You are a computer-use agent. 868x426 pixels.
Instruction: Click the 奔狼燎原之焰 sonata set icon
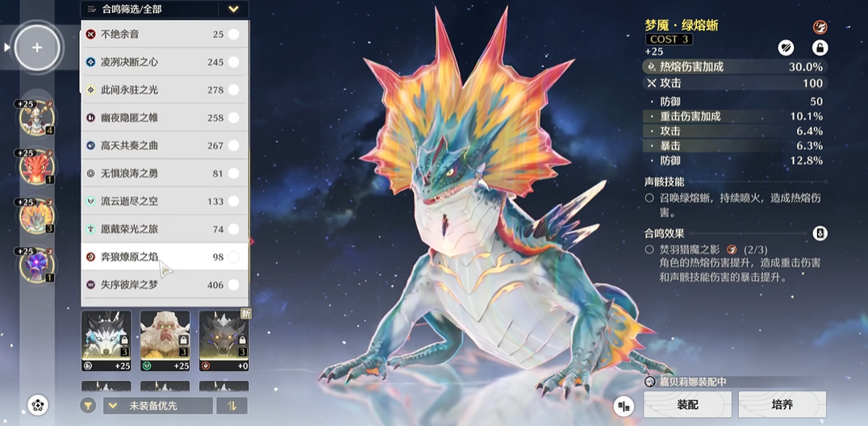pyautogui.click(x=91, y=257)
